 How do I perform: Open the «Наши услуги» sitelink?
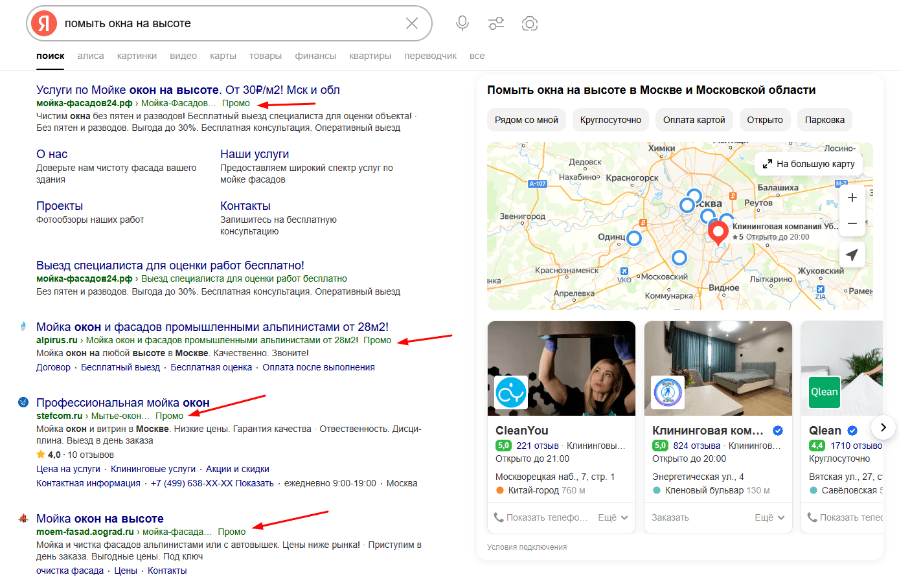click(255, 154)
